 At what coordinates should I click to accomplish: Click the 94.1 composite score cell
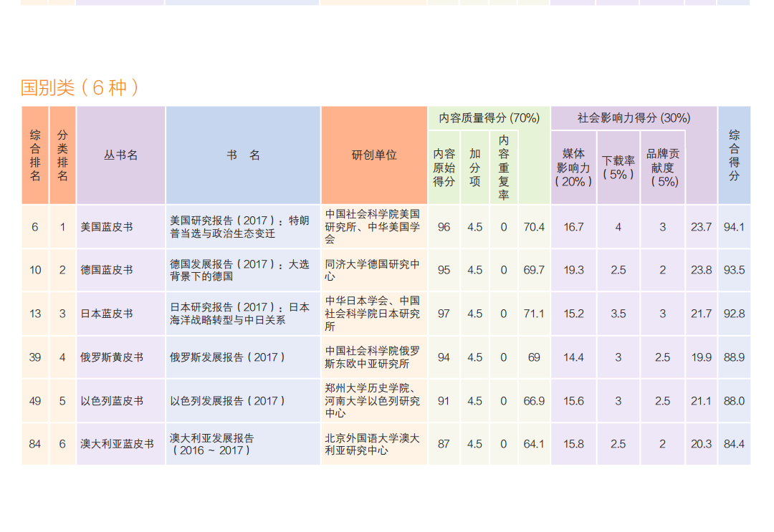pyautogui.click(x=734, y=227)
